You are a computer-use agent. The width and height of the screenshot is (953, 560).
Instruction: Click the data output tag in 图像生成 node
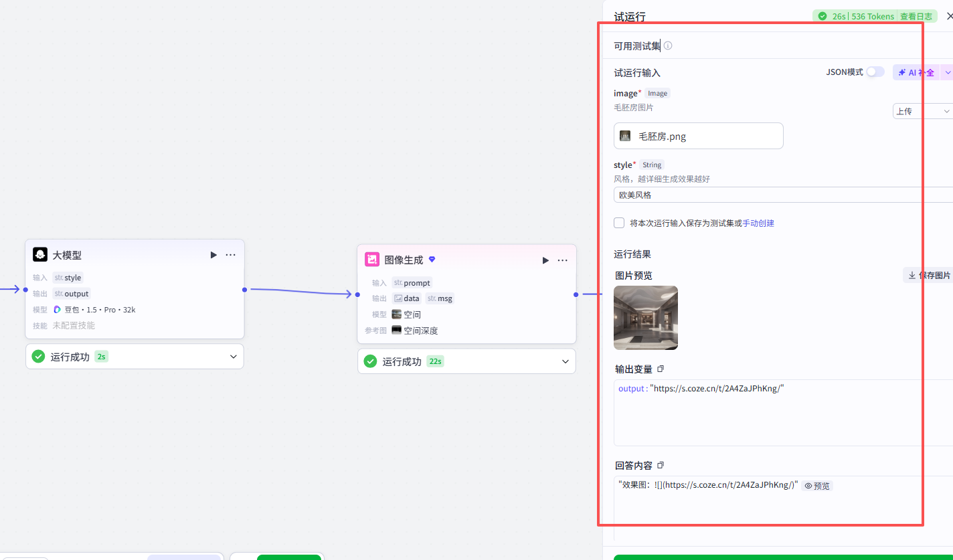pyautogui.click(x=406, y=298)
